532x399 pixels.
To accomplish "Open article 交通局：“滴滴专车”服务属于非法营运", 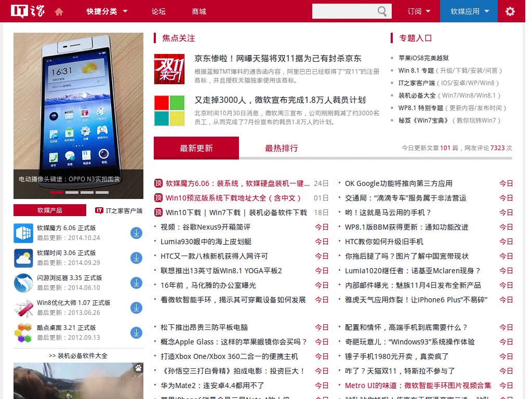I will point(405,198).
